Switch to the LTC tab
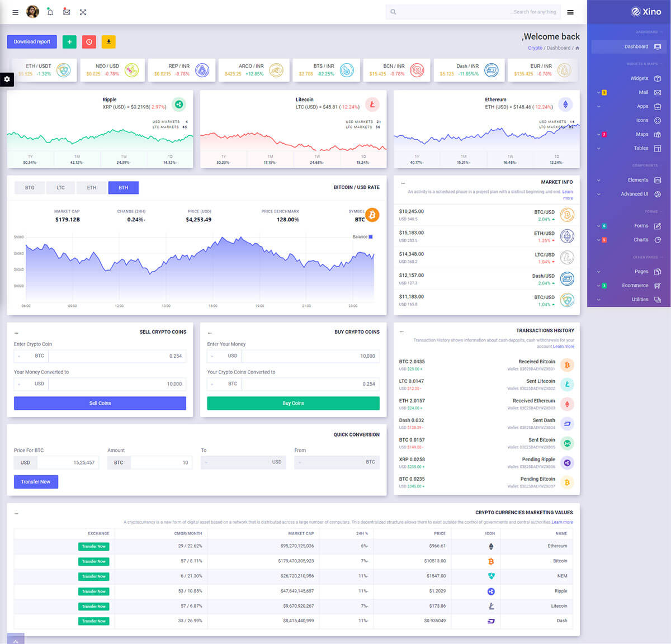Image resolution: width=671 pixels, height=644 pixels. 60,188
